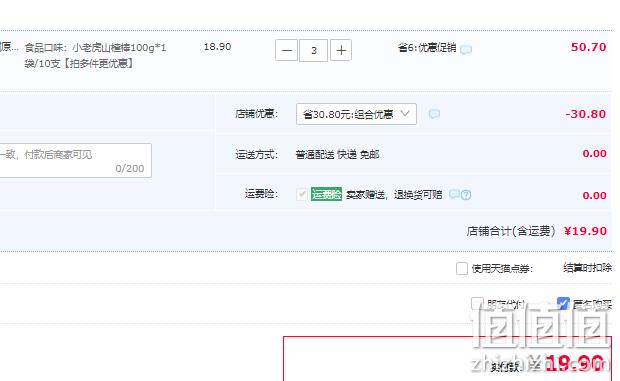Image resolution: width=620 pixels, height=381 pixels.
Task: Click the 省6:优惠促销 promotion text
Action: click(427, 48)
